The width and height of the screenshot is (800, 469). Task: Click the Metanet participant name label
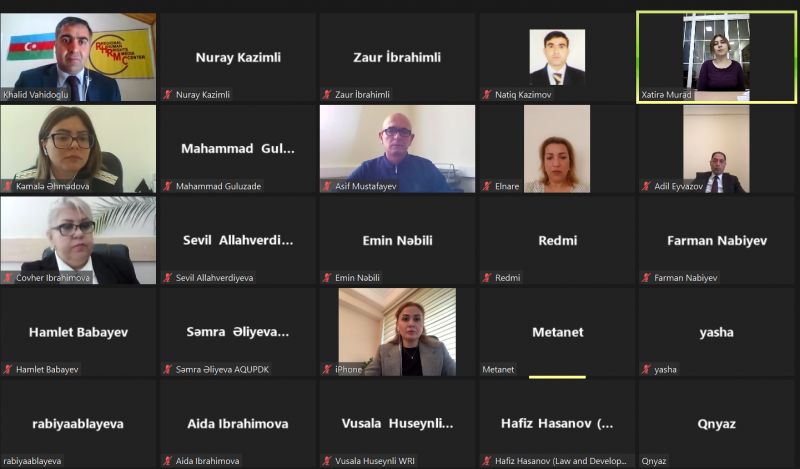[x=498, y=369]
